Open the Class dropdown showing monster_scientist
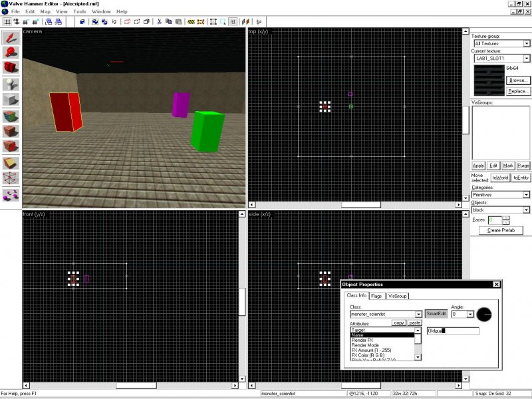Screen dimensions: 532x399 [419, 314]
